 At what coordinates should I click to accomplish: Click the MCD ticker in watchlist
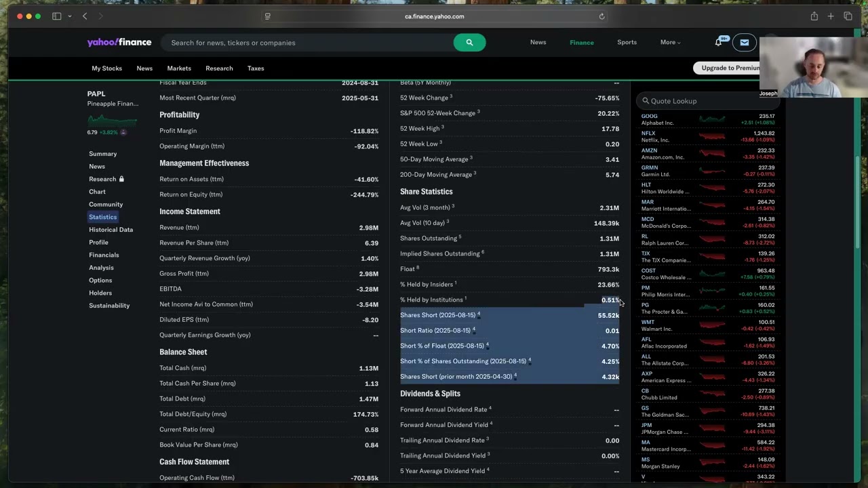(x=648, y=219)
